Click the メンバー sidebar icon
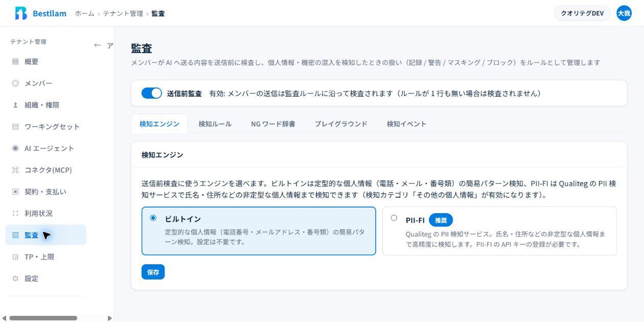 coord(15,83)
